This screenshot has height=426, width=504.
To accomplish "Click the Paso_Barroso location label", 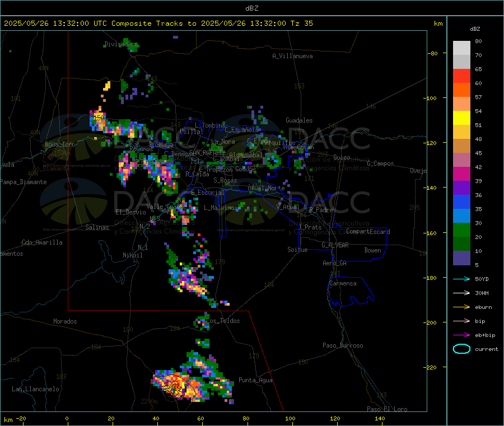I will pos(343,346).
